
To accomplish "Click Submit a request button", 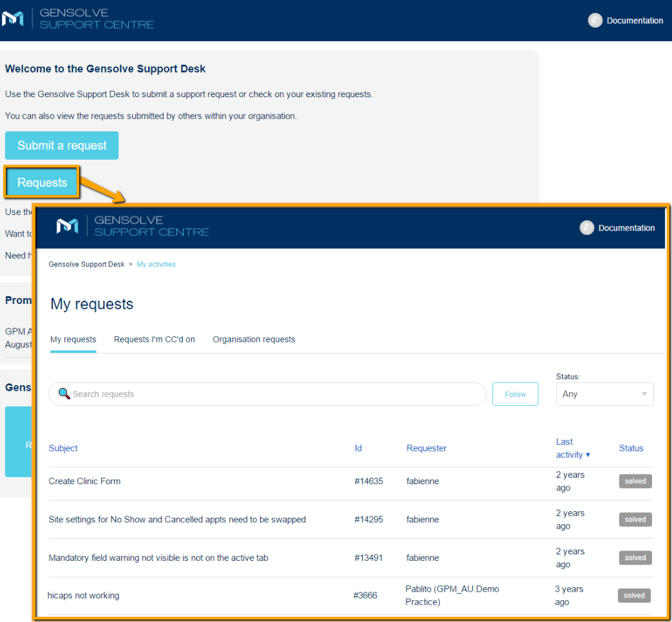I will (x=62, y=146).
